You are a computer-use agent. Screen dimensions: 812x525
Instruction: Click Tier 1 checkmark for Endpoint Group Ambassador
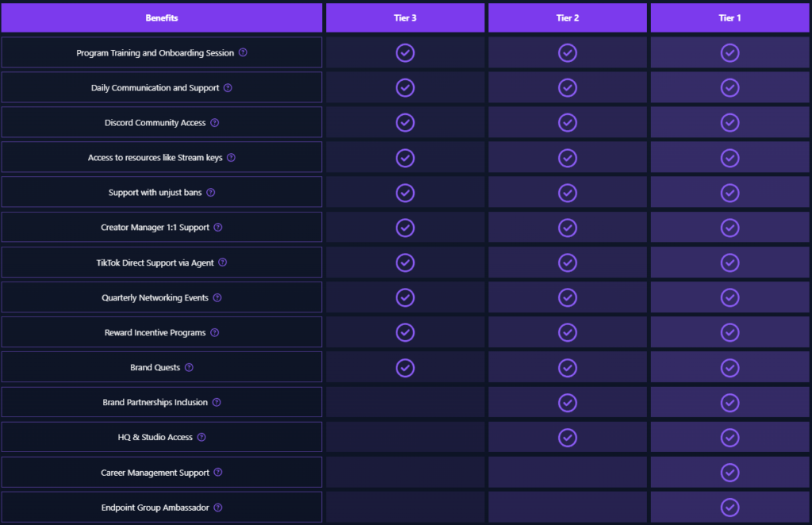[x=730, y=508]
